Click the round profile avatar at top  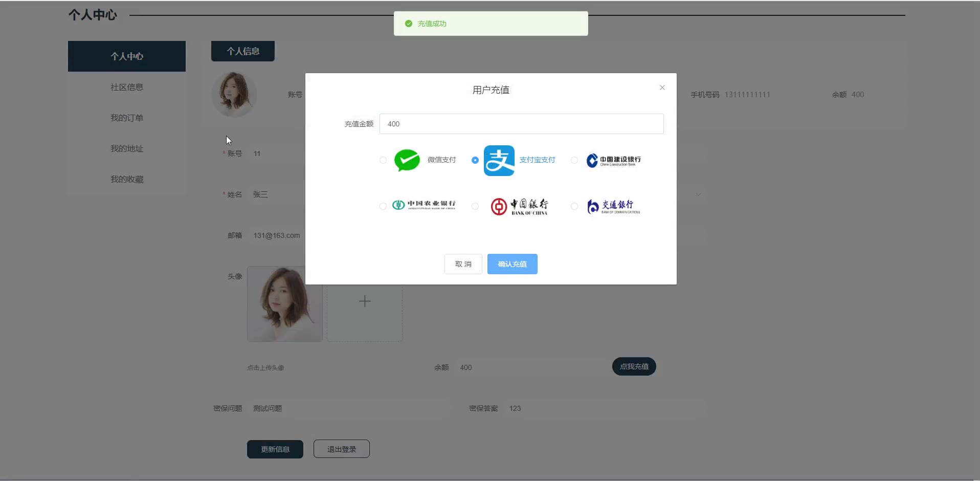click(234, 94)
